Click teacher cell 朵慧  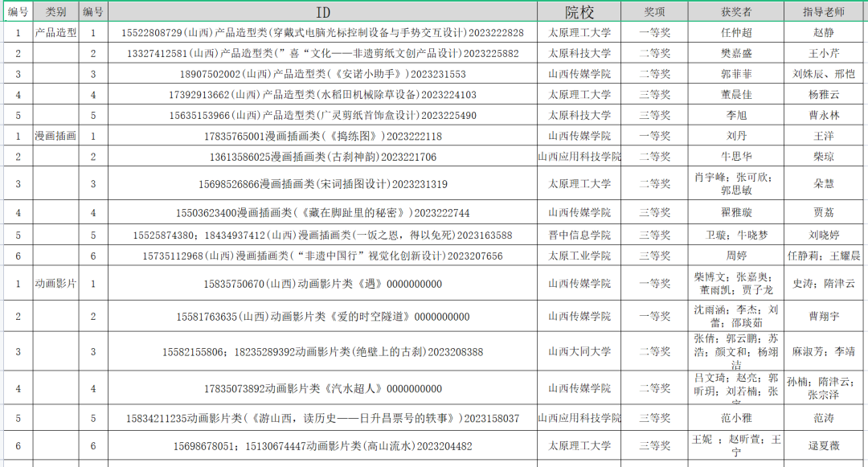point(824,184)
